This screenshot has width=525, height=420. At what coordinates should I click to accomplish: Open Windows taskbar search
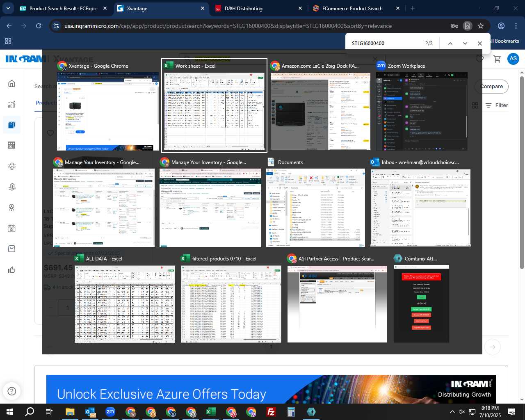pos(30,412)
